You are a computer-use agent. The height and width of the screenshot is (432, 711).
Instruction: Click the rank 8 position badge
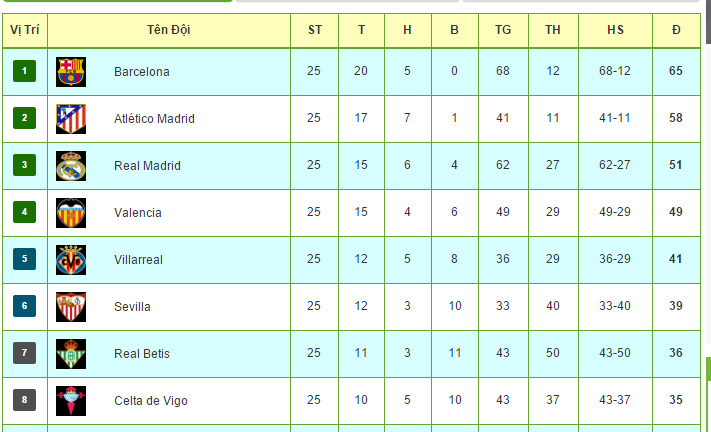pyautogui.click(x=24, y=400)
